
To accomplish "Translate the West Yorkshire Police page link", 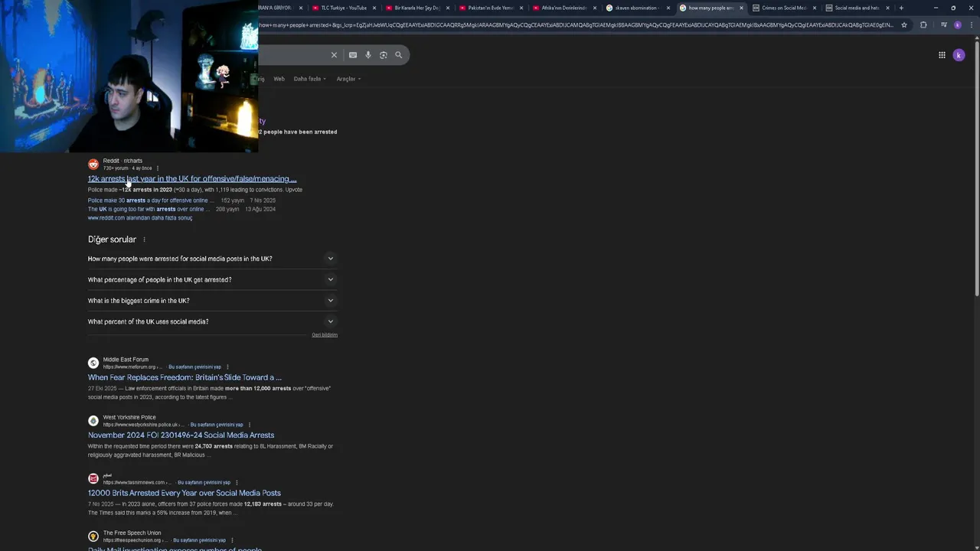I will point(217,425).
